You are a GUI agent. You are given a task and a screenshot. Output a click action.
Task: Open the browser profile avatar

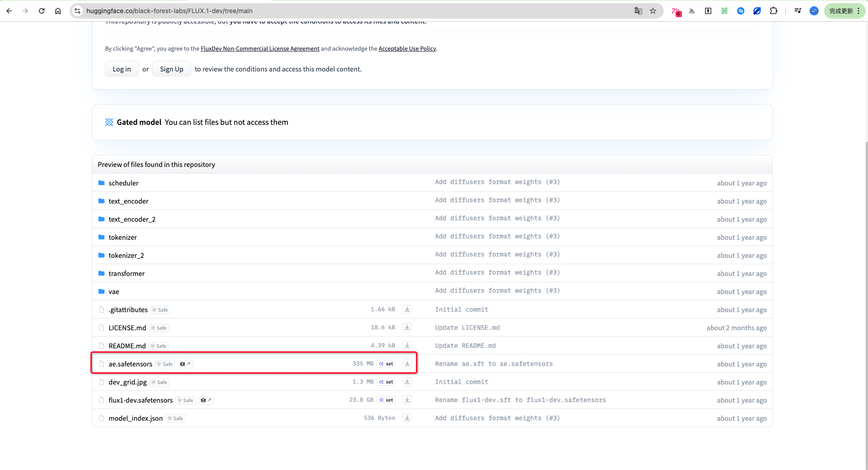814,11
